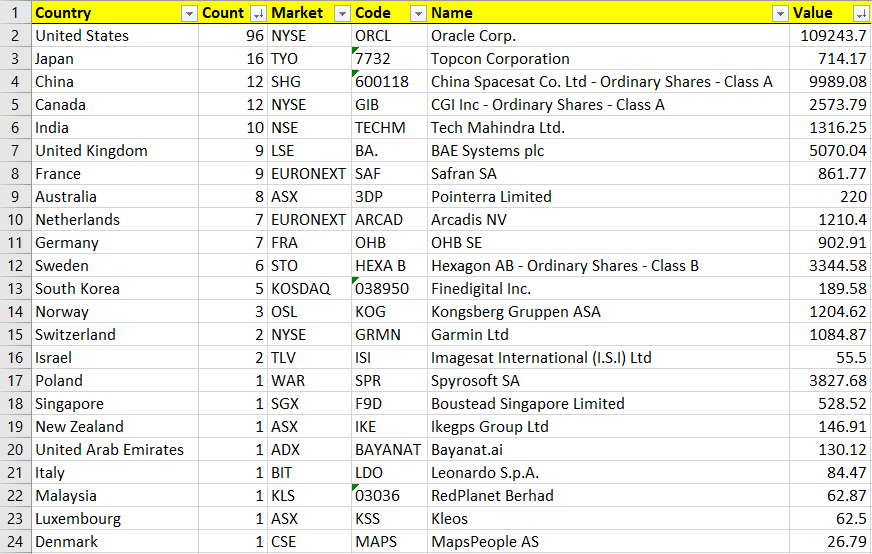872x554 pixels.
Task: Select the cell 'Boustead Singapore Limited'
Action: [608, 403]
